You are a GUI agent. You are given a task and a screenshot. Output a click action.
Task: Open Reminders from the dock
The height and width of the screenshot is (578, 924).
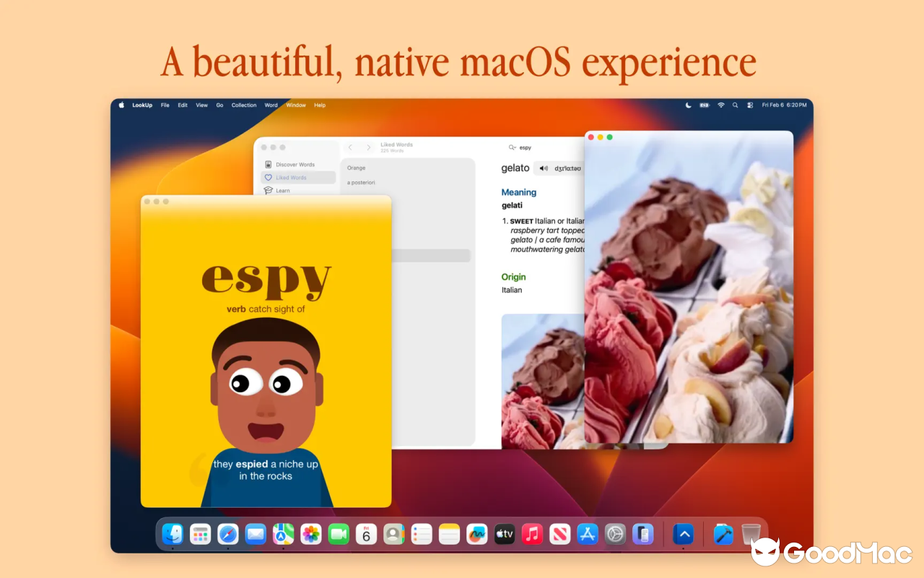422,534
